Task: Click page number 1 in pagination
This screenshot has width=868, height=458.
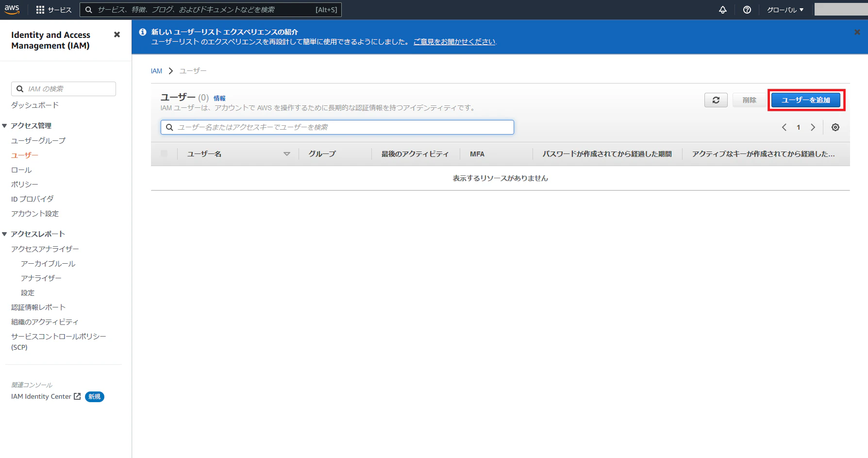Action: pyautogui.click(x=799, y=127)
